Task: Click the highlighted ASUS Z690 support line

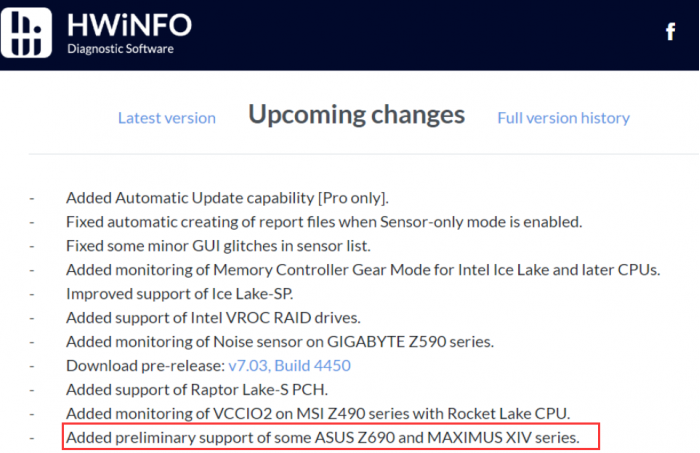Action: (x=322, y=437)
